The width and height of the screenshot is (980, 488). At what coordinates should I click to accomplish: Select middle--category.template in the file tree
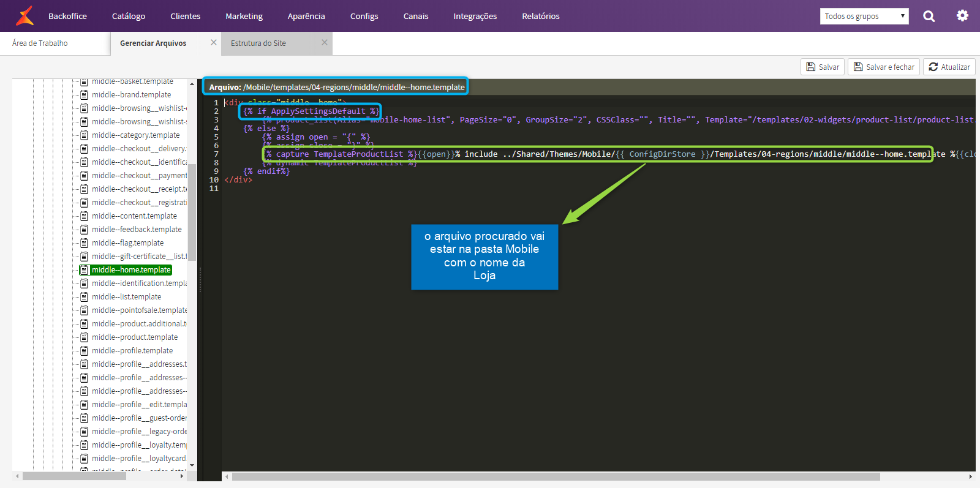click(x=136, y=135)
